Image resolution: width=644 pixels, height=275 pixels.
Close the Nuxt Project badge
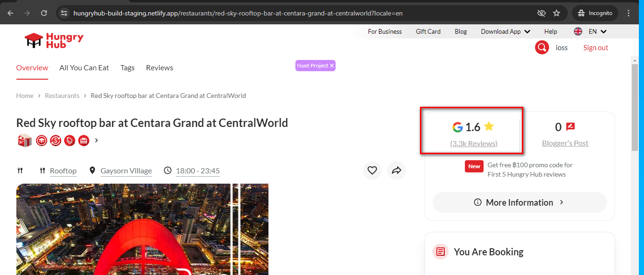point(332,66)
